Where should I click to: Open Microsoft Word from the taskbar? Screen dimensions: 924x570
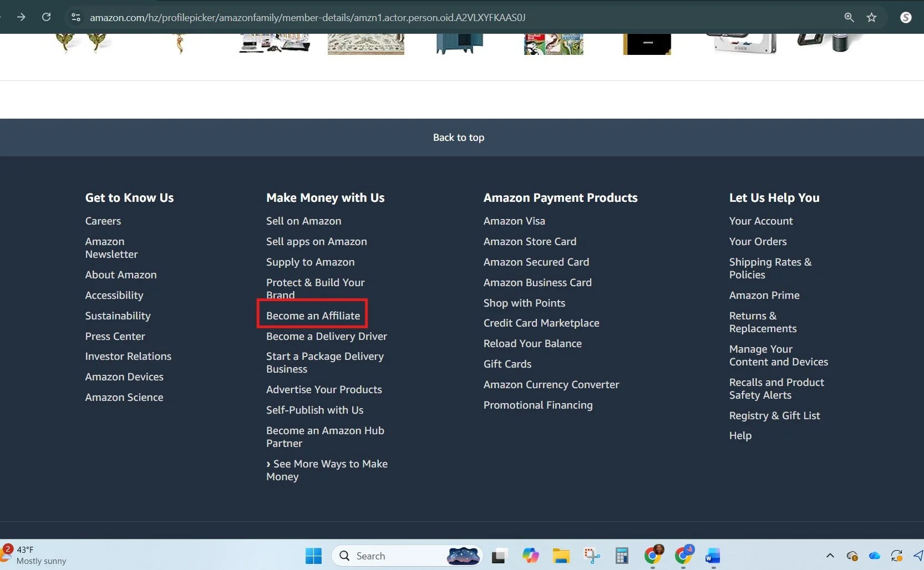[713, 556]
